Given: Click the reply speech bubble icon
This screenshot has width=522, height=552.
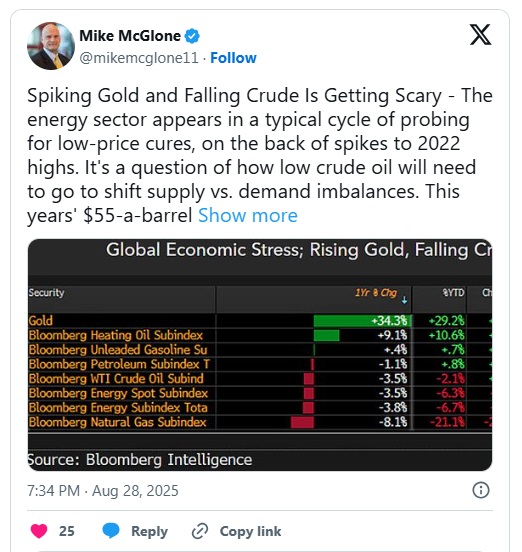Looking at the screenshot, I should (x=111, y=531).
